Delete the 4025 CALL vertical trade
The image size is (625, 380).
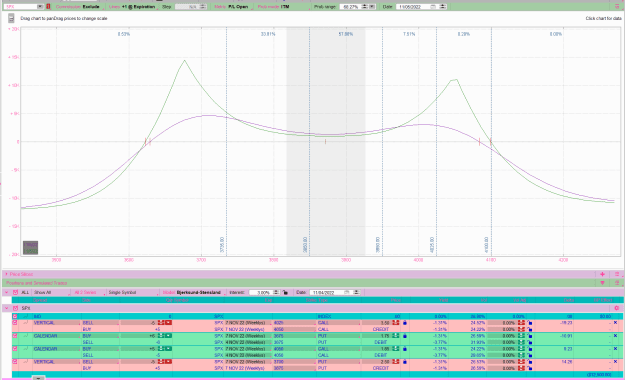[615, 323]
